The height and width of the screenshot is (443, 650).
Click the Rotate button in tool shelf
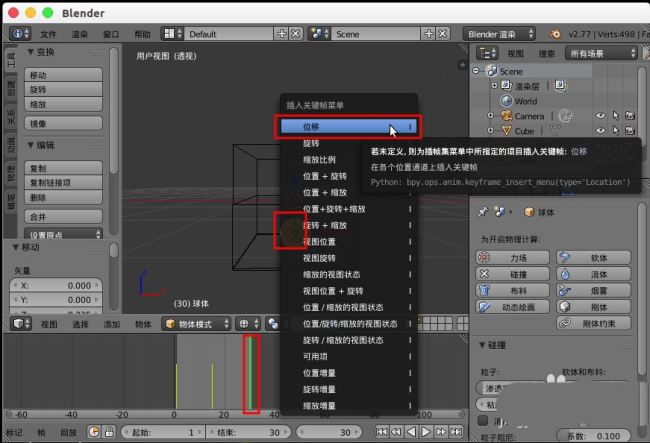(63, 90)
